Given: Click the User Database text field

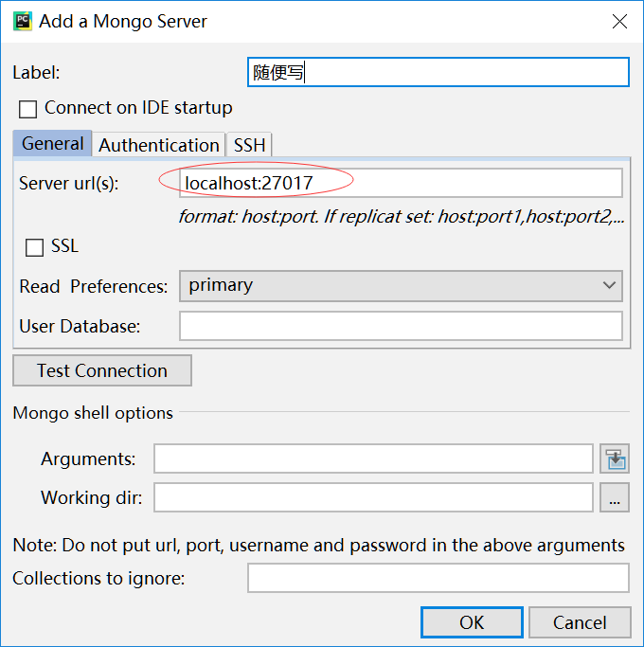Looking at the screenshot, I should [x=400, y=326].
